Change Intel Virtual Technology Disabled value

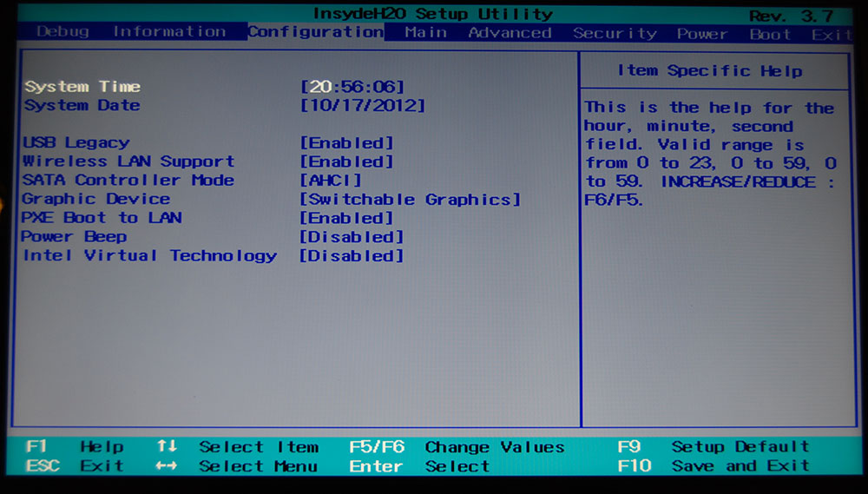pos(352,256)
